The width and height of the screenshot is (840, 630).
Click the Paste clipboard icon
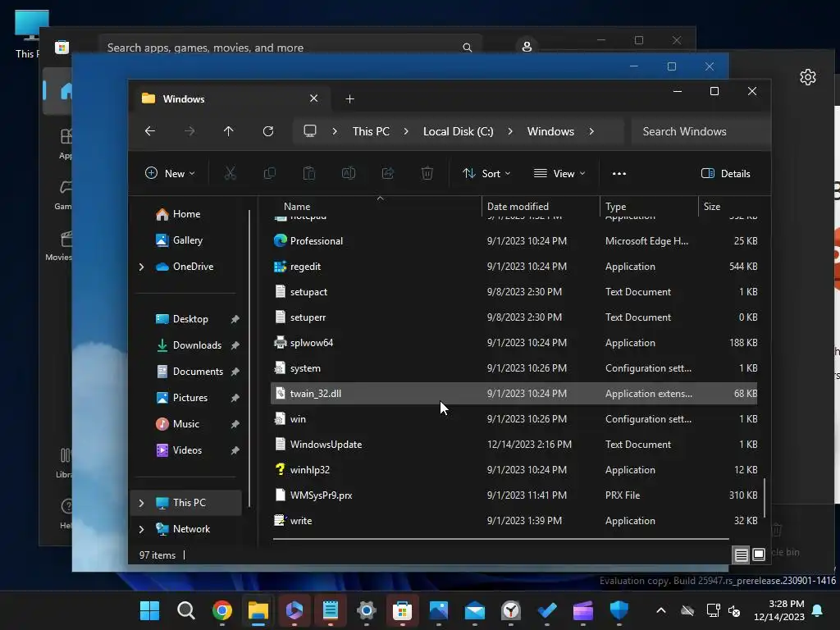[309, 173]
